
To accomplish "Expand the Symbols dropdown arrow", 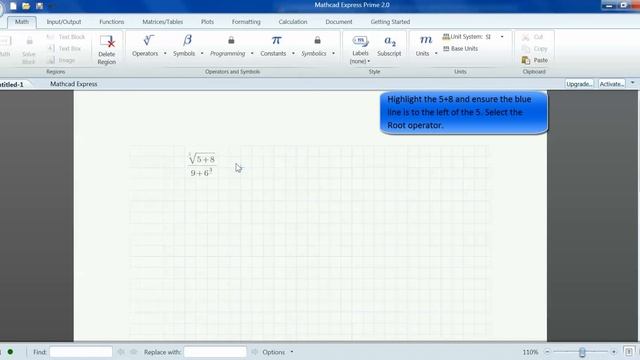I will pyautogui.click(x=202, y=53).
